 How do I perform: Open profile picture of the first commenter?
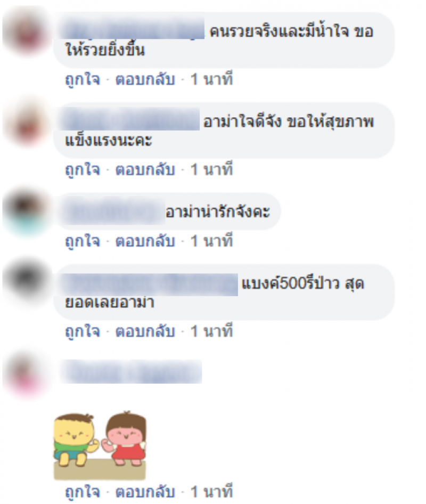click(x=27, y=33)
